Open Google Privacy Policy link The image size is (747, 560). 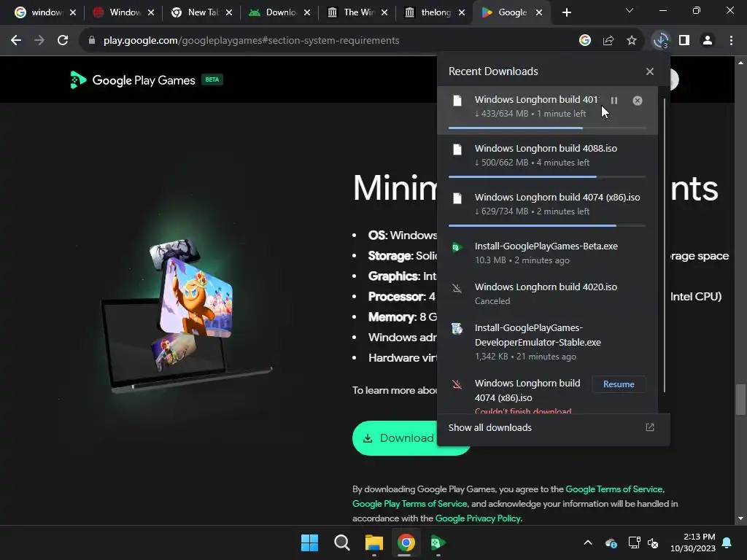click(x=479, y=518)
